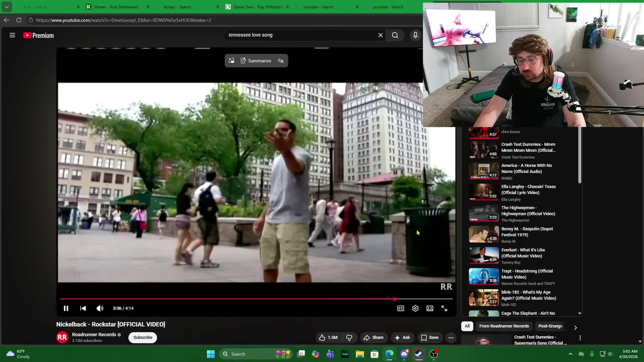Image resolution: width=644 pixels, height=362 pixels.
Task: Click the RR channel avatar
Action: (62, 337)
